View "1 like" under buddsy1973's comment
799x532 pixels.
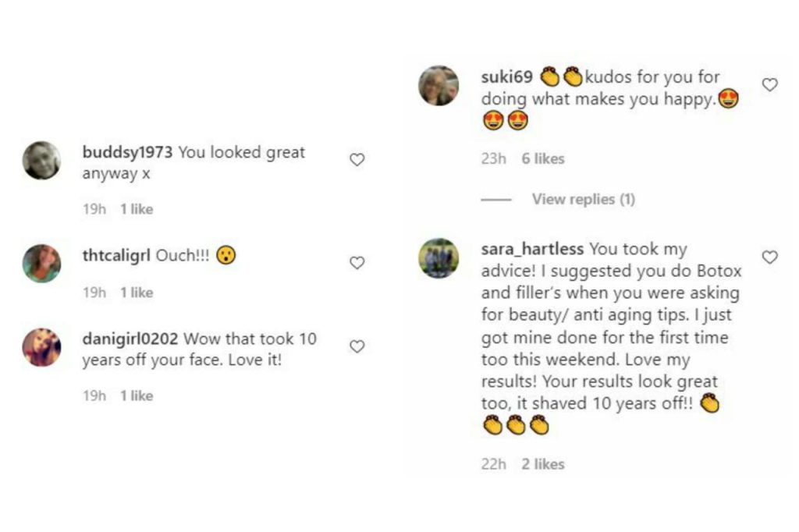click(x=137, y=209)
